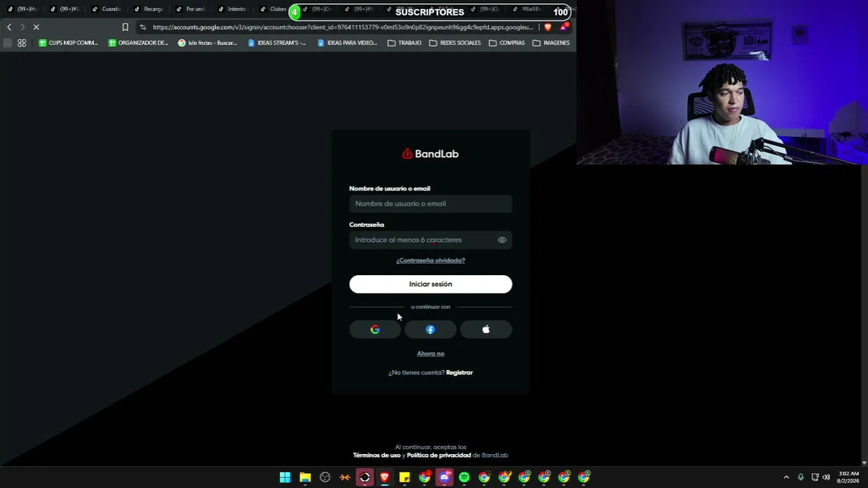Open network settings in the system tray
Screen dimensions: 868x488
tap(815, 477)
